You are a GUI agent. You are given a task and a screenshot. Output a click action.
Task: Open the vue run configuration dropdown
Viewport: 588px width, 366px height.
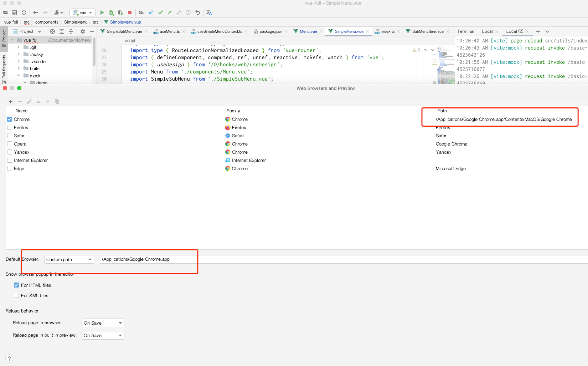point(83,12)
